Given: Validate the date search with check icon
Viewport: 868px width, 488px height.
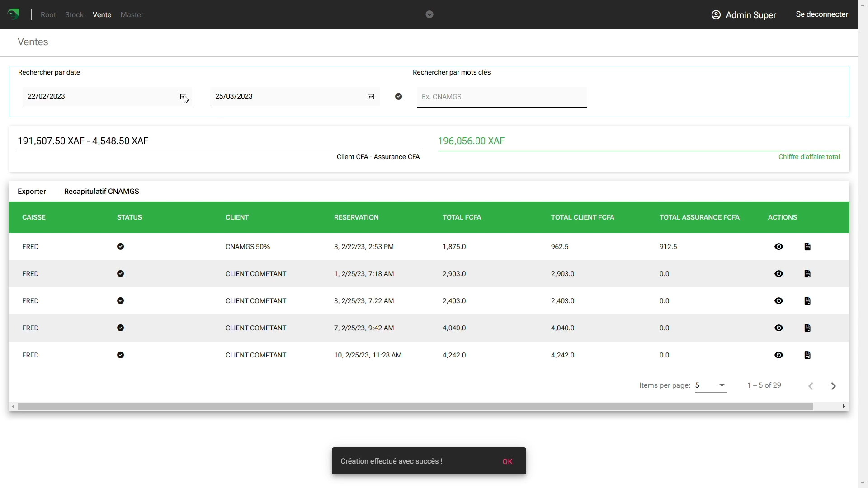Looking at the screenshot, I should point(398,97).
